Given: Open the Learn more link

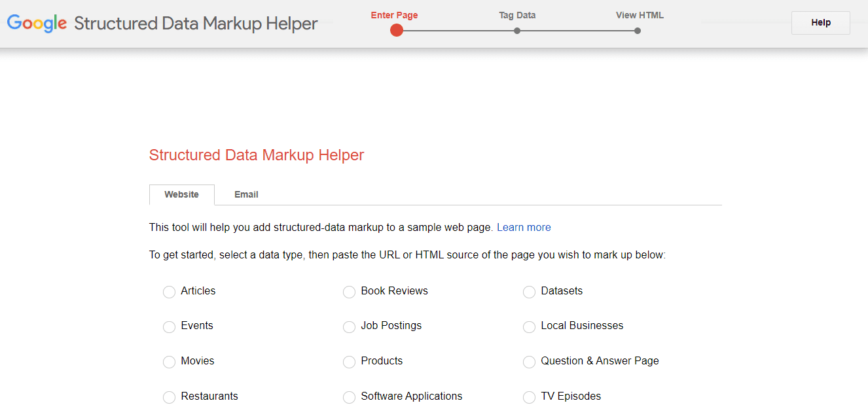Looking at the screenshot, I should pyautogui.click(x=524, y=227).
